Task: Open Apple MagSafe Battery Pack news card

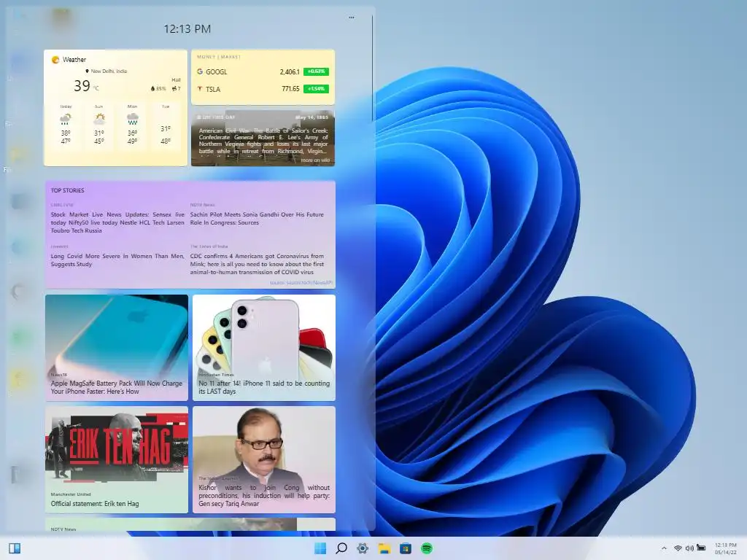Action: [117, 348]
